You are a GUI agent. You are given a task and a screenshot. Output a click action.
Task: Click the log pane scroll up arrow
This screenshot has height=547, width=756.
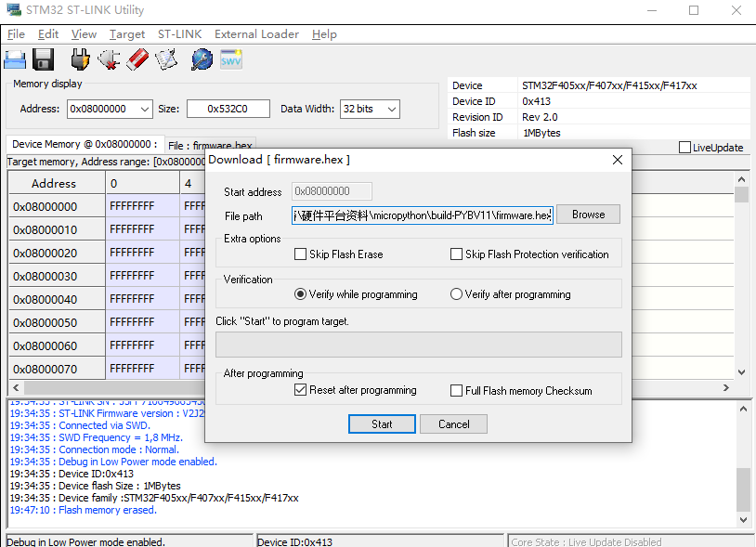point(743,409)
